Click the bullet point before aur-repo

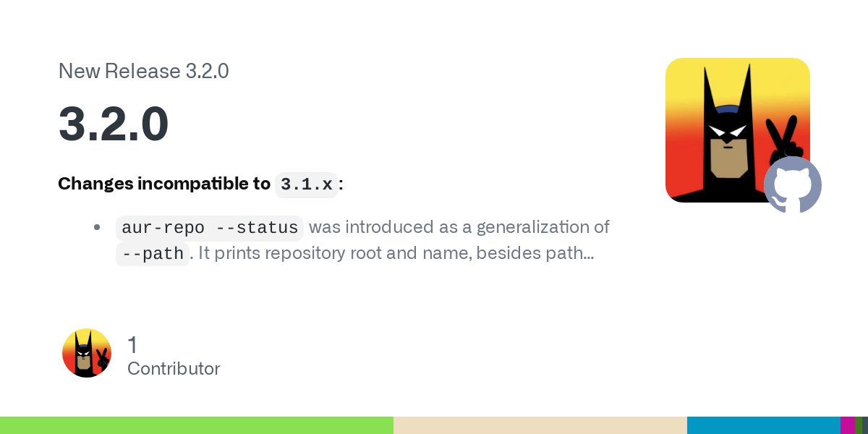tap(97, 227)
